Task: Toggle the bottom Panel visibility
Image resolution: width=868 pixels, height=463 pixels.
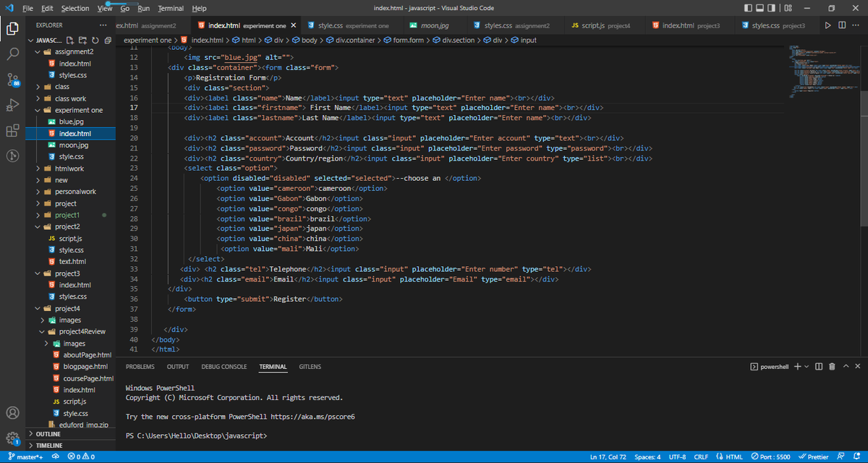Action: [761, 8]
